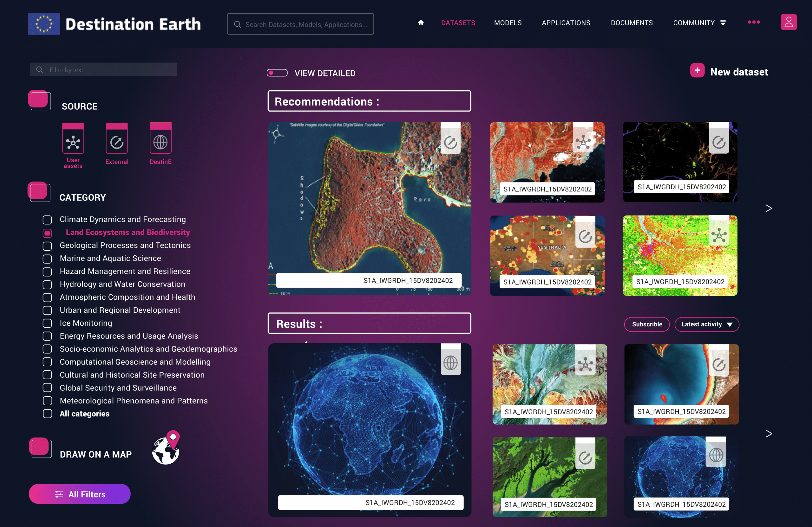This screenshot has height=527, width=812.
Task: Open the Latest activity dropdown
Action: [706, 324]
